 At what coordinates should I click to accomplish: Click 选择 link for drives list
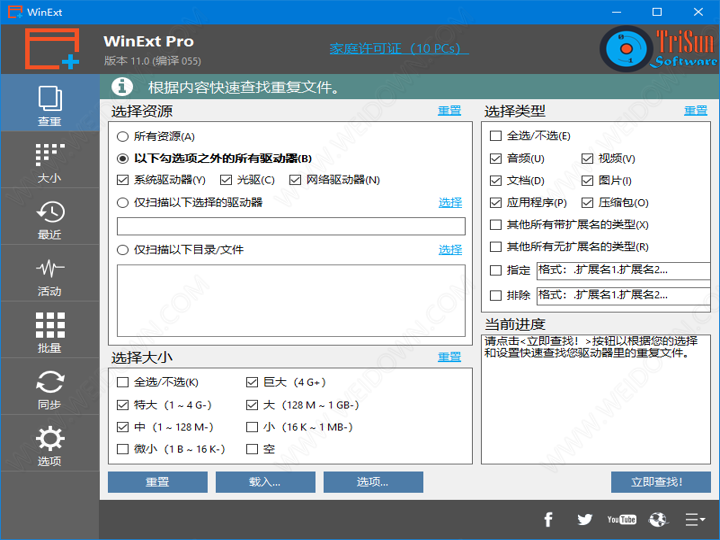[x=450, y=202]
